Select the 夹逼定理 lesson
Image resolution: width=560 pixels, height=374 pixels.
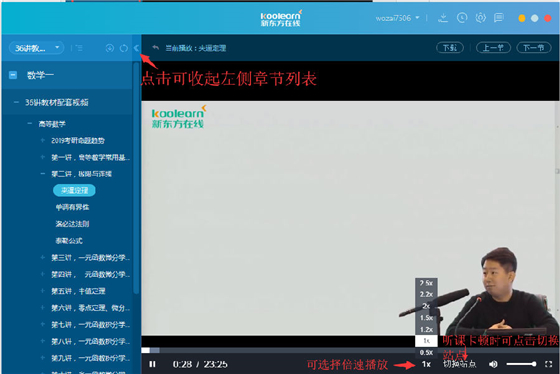coord(74,190)
